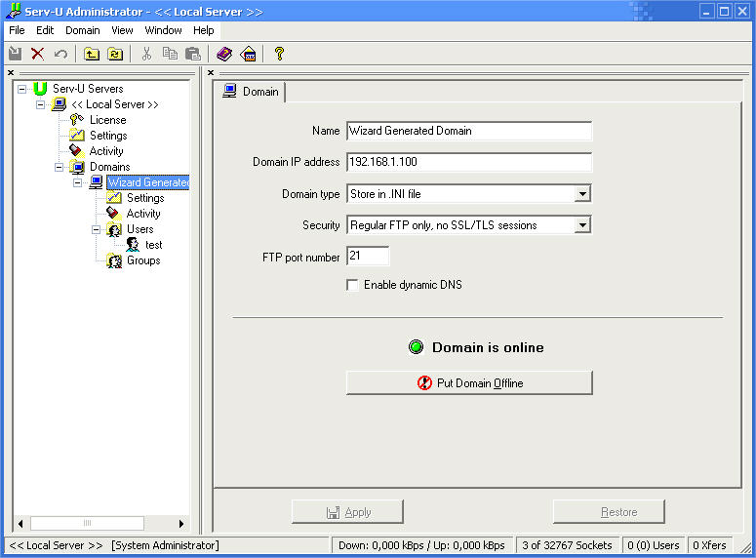Viewport: 756px width, 558px height.
Task: Open the Edit menu
Action: pyautogui.click(x=45, y=30)
